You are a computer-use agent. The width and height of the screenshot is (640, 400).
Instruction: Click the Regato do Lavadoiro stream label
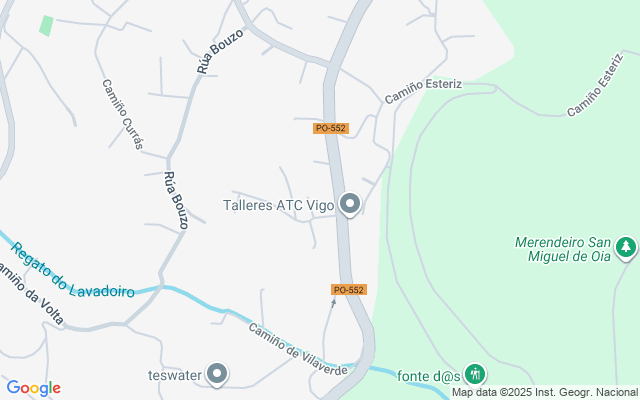point(73,271)
